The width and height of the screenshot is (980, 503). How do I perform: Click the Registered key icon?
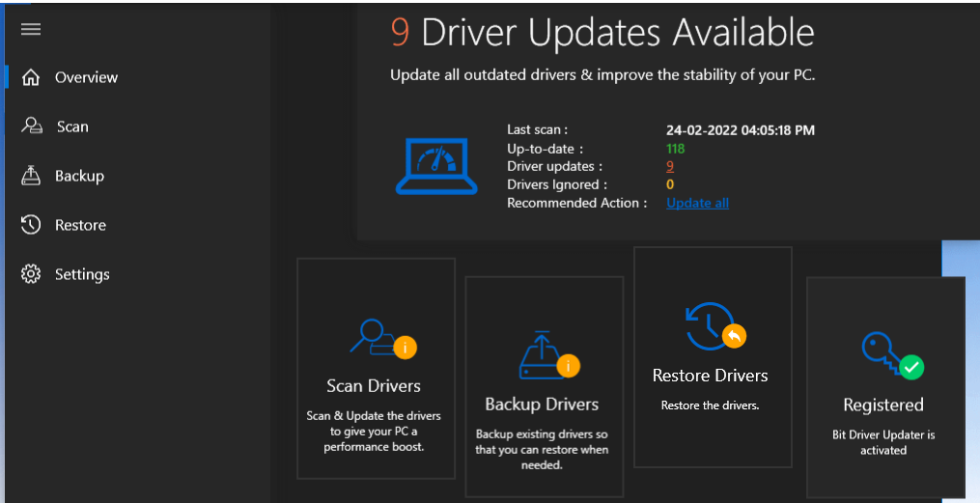click(x=892, y=355)
